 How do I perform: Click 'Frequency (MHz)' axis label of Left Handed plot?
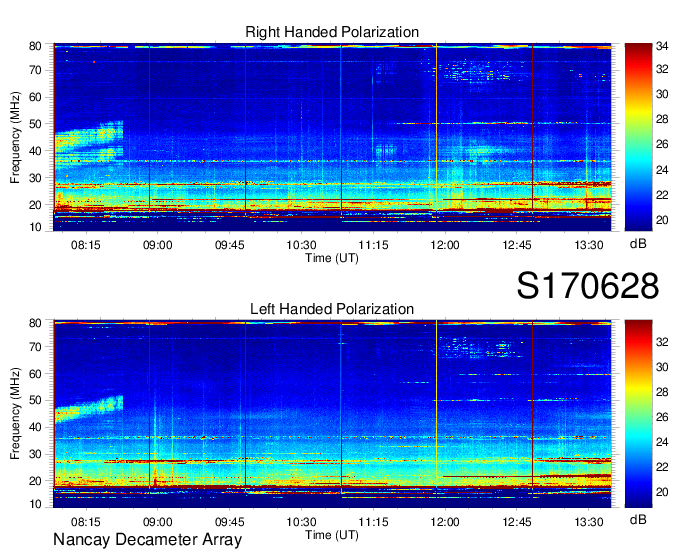pos(15,414)
